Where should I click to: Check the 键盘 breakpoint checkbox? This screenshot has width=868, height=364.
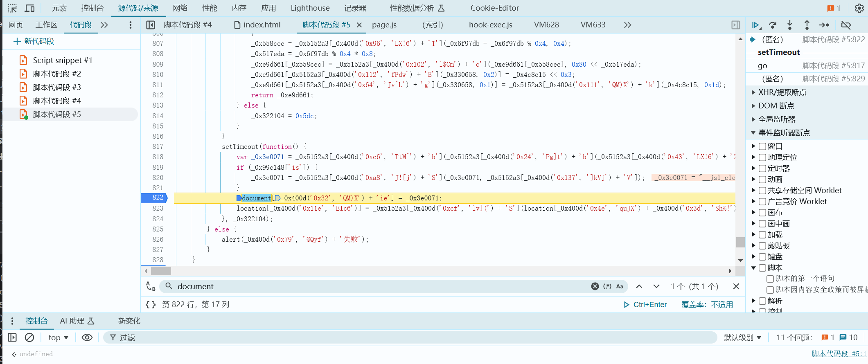coord(762,257)
